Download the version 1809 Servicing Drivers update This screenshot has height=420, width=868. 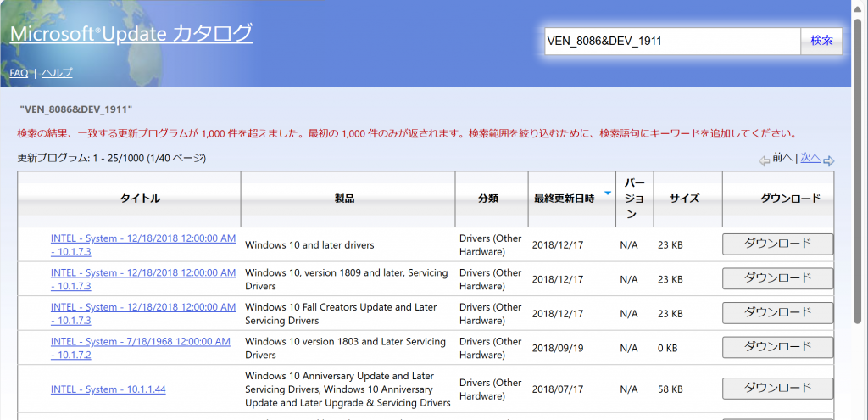(778, 278)
